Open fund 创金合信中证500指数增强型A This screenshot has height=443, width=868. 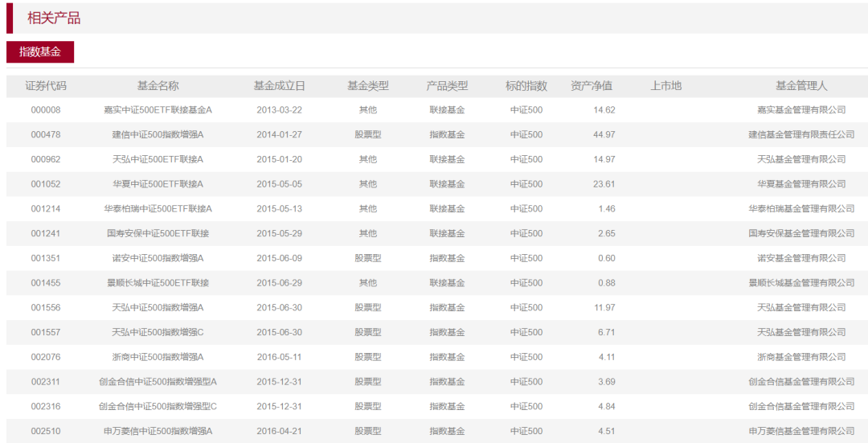(x=158, y=382)
